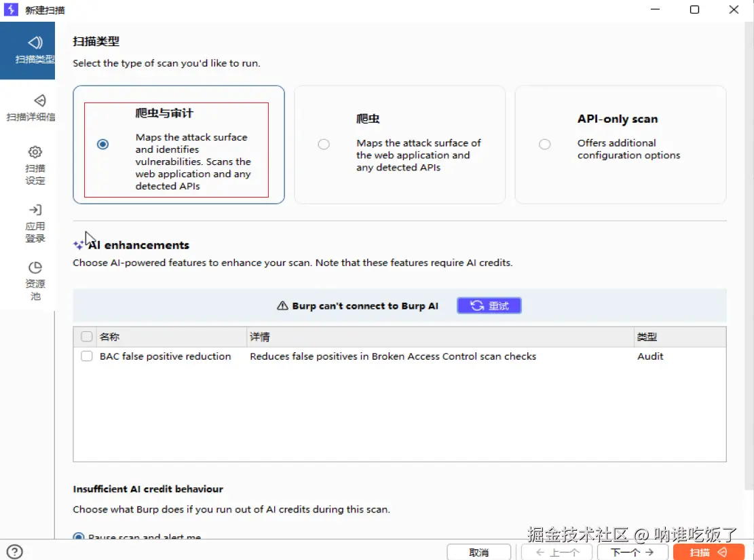Open the 扫描设定 sidebar section
The height and width of the screenshot is (560, 754).
point(35,166)
